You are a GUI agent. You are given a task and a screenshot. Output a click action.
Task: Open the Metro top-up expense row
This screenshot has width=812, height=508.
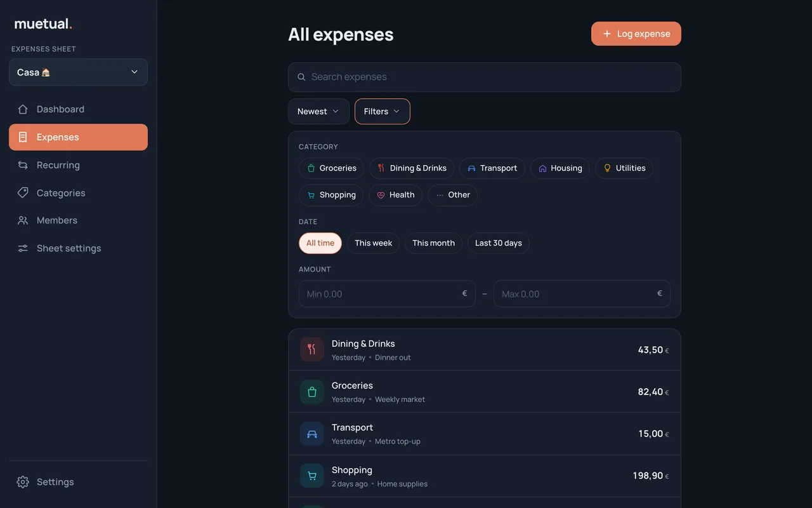pyautogui.click(x=485, y=434)
